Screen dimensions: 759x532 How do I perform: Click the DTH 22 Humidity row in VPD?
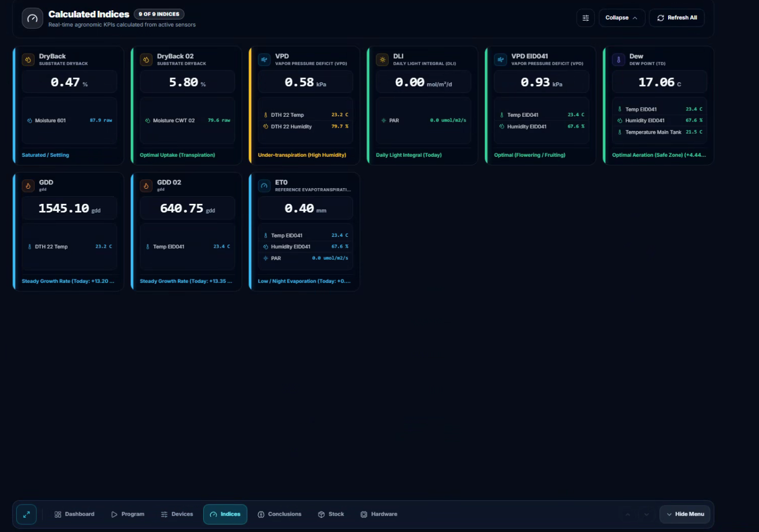click(x=305, y=127)
